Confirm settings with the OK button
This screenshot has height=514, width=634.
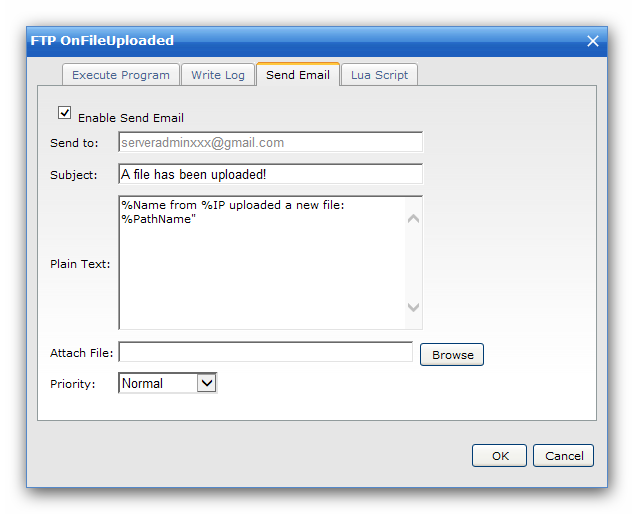point(499,456)
